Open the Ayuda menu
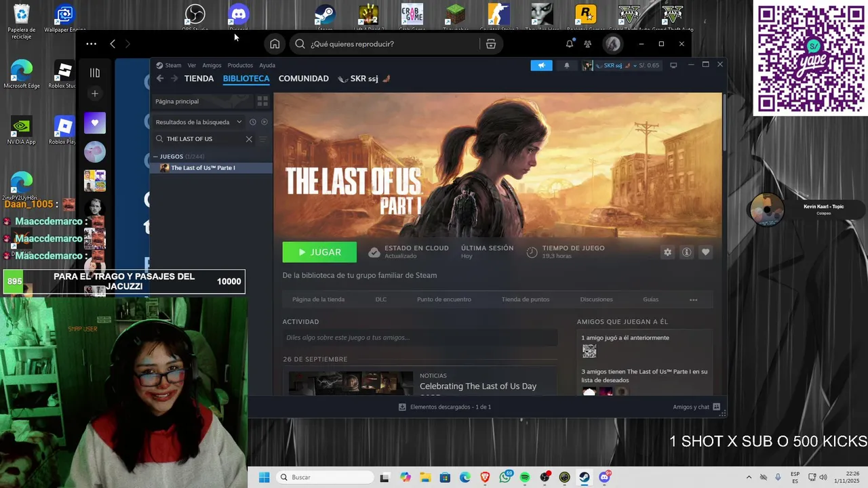The image size is (868, 488). (x=267, y=65)
